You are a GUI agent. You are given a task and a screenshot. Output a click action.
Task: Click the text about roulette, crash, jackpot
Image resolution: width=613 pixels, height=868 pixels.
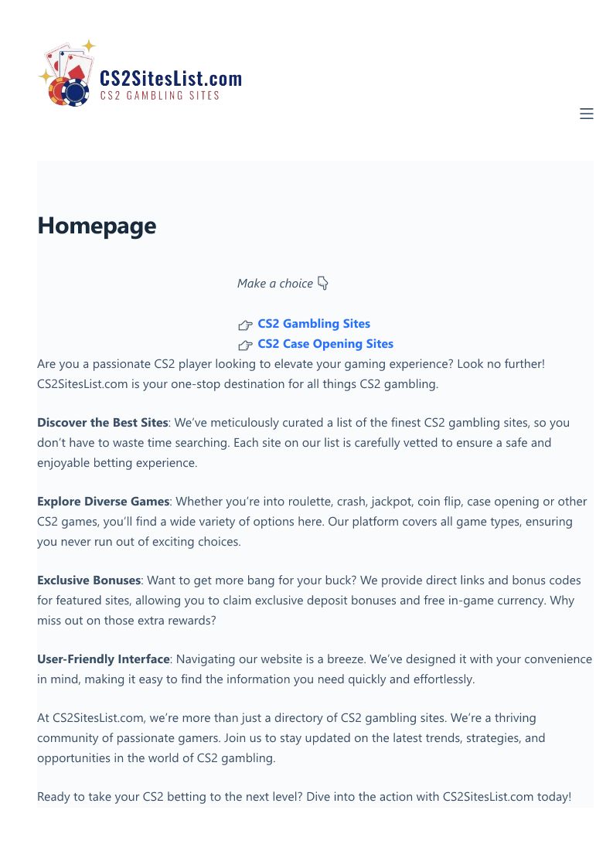coord(312,522)
